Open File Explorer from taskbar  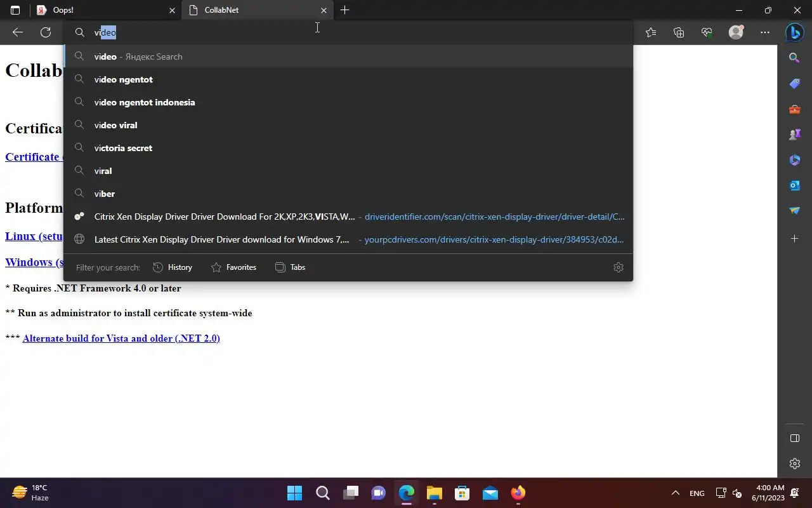434,493
